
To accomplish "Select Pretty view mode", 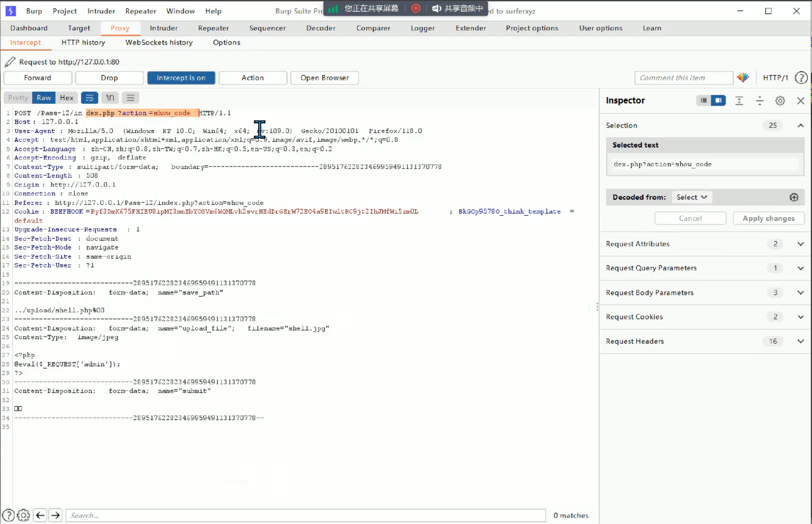I will tap(18, 98).
